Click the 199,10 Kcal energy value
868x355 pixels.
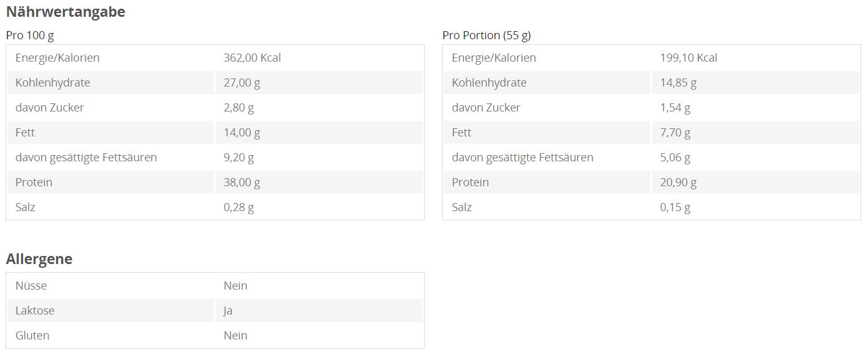[x=688, y=58]
